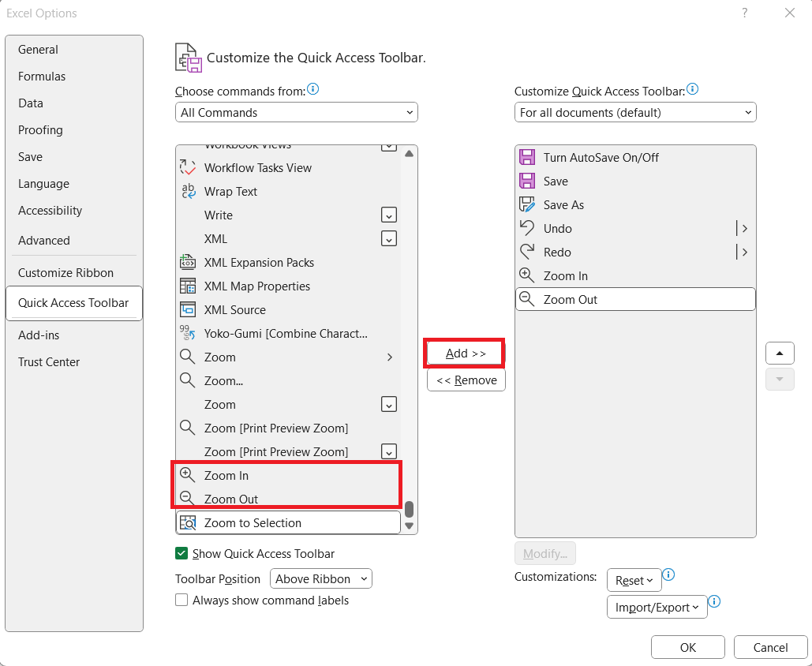This screenshot has height=666, width=812.
Task: Click the Workflow Tasks View icon
Action: (x=187, y=167)
